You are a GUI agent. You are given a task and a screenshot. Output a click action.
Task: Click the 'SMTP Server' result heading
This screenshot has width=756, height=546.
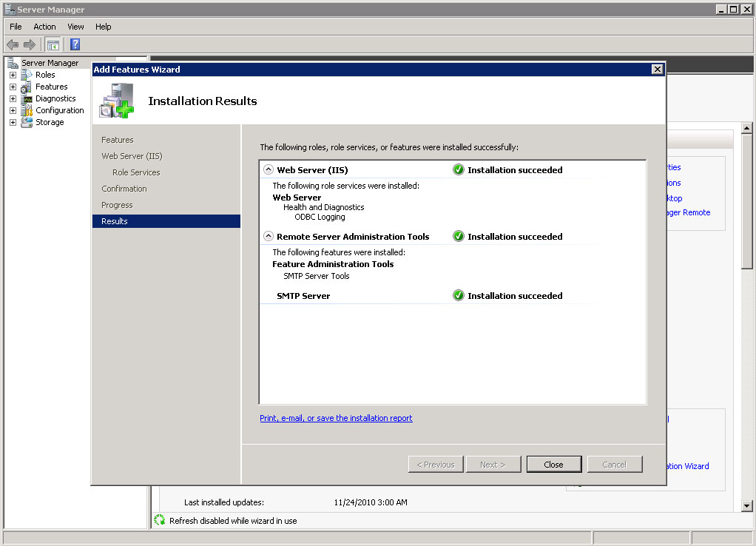(303, 296)
